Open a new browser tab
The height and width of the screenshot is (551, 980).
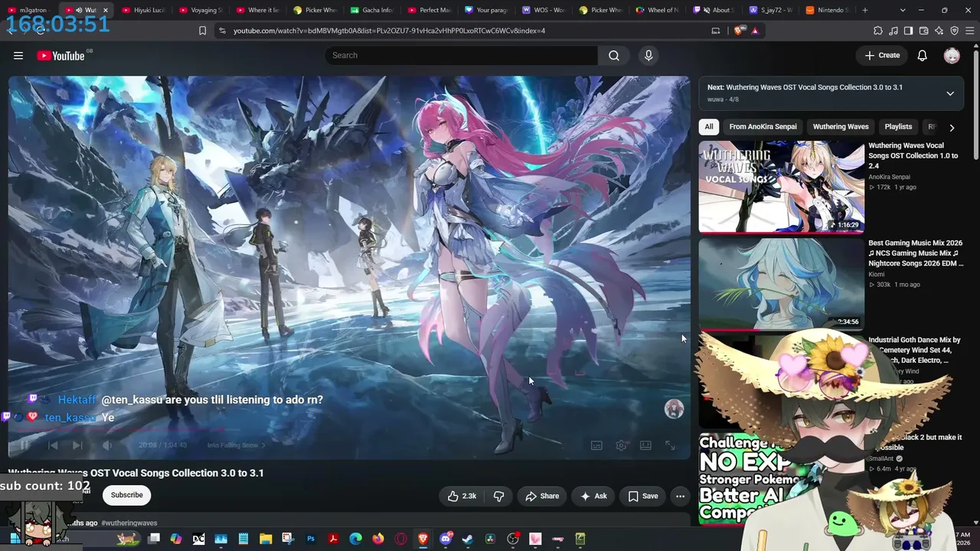[865, 10]
